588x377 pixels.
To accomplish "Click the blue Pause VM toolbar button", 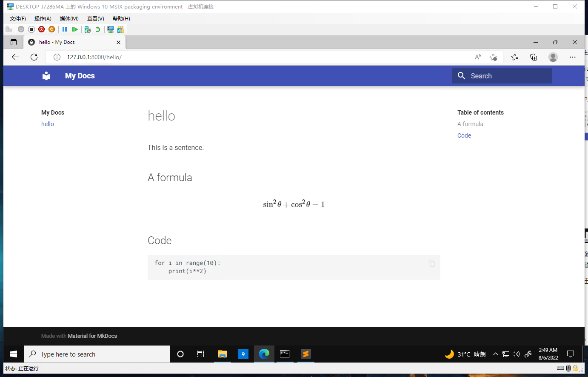I will coord(65,29).
